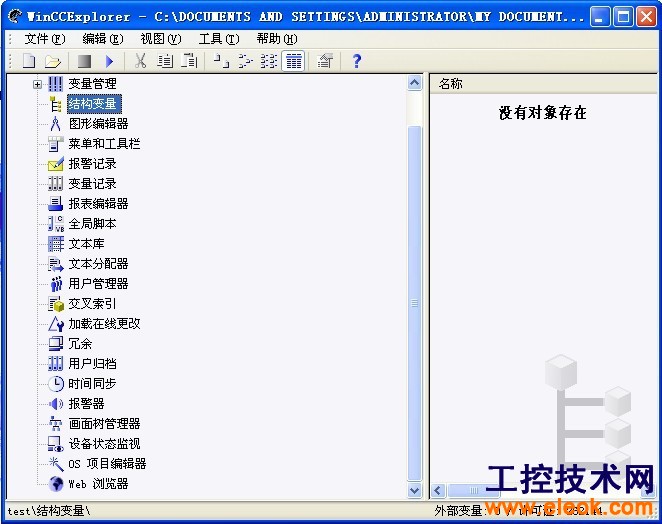
Task: Click the 报表编辑器 printer icon
Action: [55, 204]
